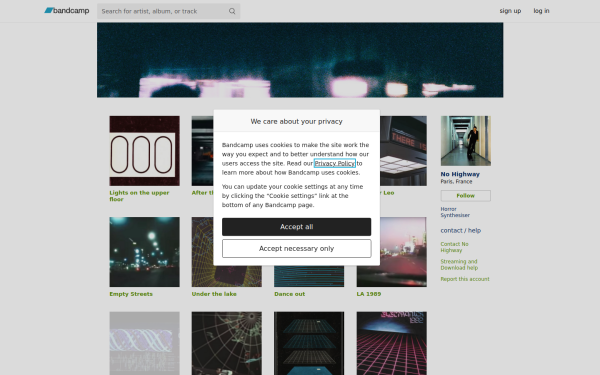Open the album with globe wireframe cover
The image size is (600, 375).
click(x=227, y=343)
